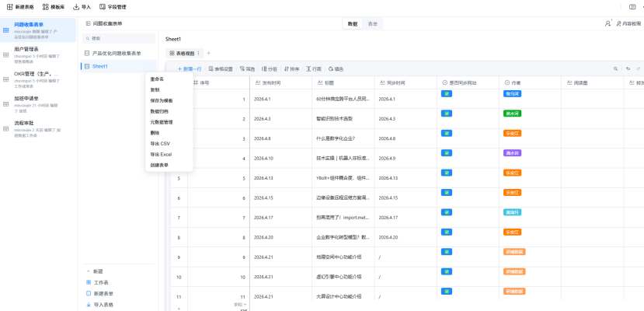The image size is (644, 311).
Task: Click the table icon beside 加班申请单
Action: pyautogui.click(x=6, y=104)
